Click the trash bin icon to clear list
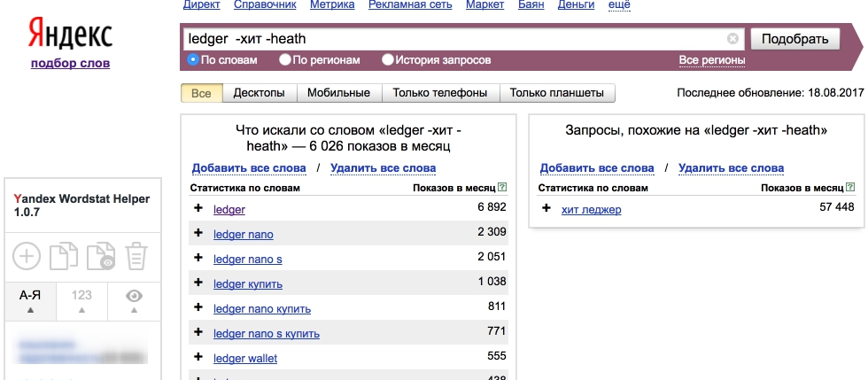This screenshot has height=380, width=868. [x=136, y=257]
